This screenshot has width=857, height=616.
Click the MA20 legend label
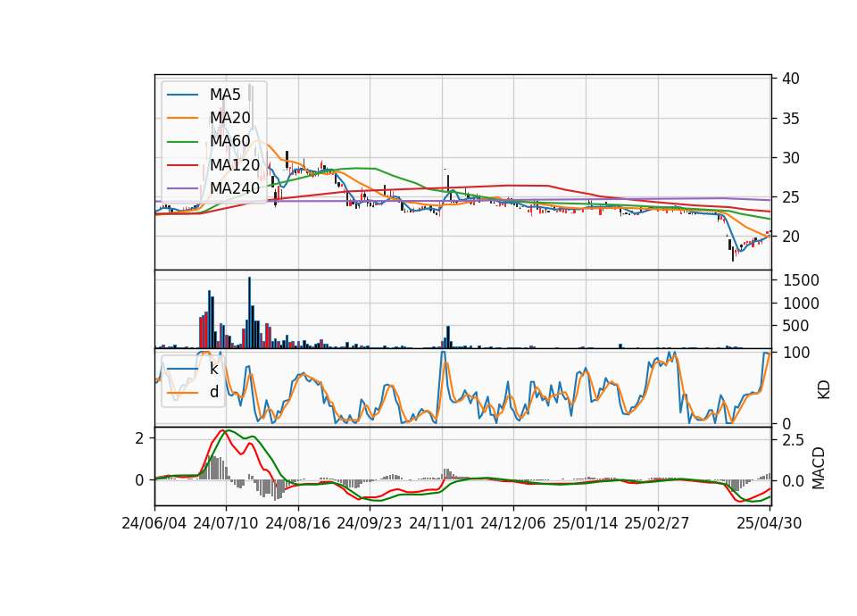coord(229,118)
